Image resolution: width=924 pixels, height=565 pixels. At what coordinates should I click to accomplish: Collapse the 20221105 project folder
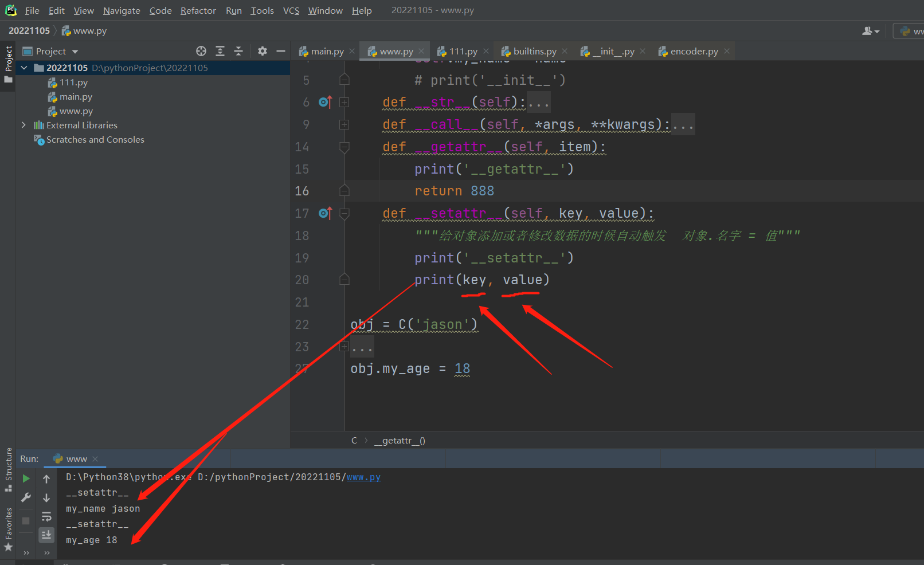pyautogui.click(x=24, y=68)
